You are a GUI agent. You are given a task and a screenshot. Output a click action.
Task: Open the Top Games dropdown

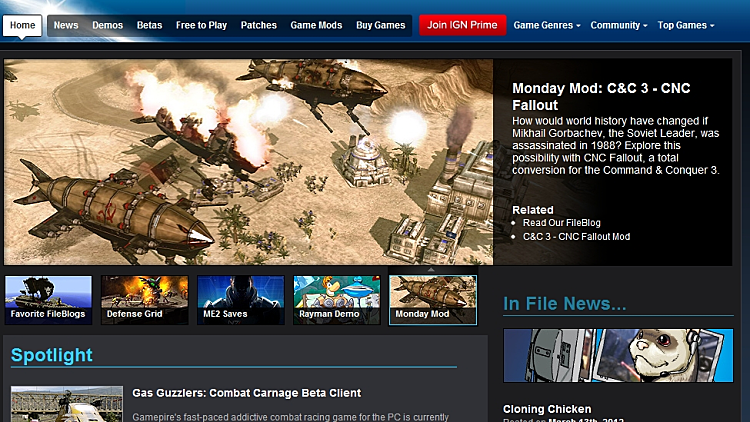685,25
